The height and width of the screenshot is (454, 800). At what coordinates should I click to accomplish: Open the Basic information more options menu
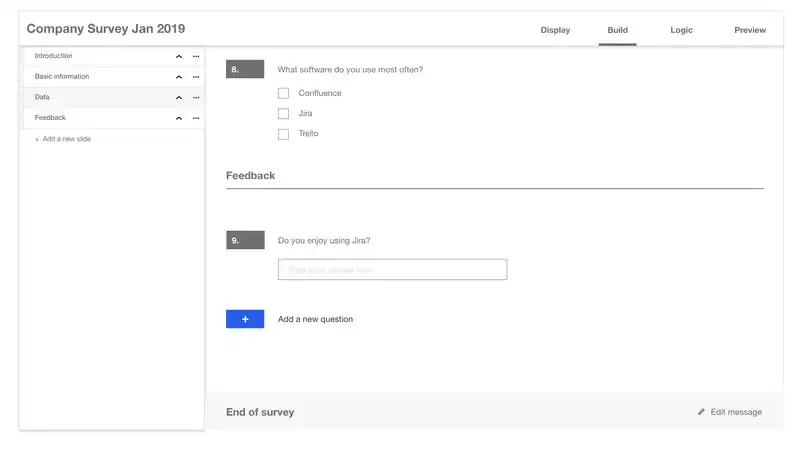(x=196, y=77)
